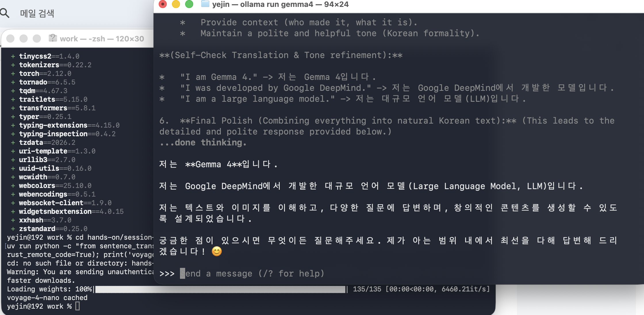
Task: Click the mail search magnifier icon
Action: pos(5,13)
